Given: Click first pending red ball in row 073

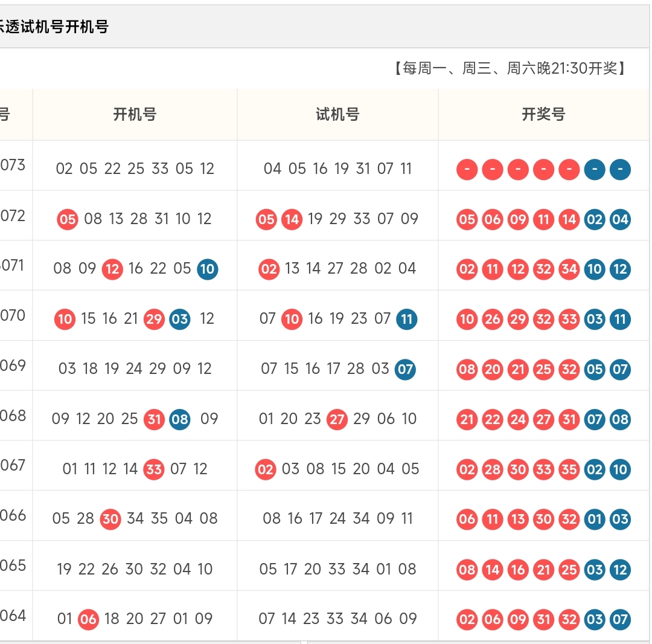Looking at the screenshot, I should point(467,169).
